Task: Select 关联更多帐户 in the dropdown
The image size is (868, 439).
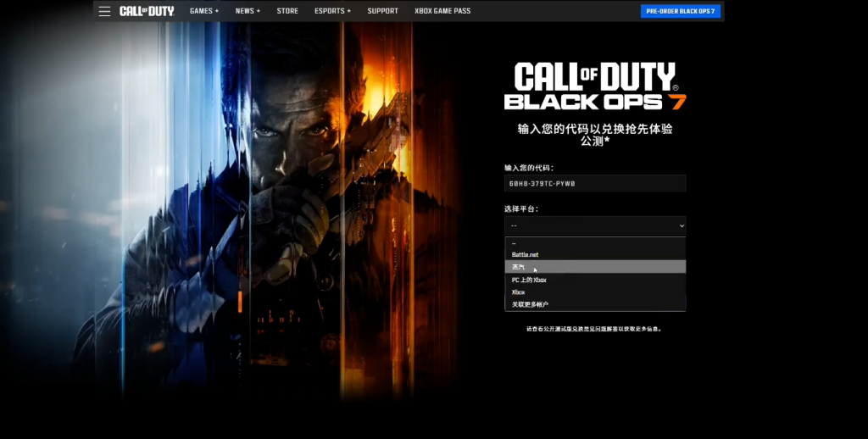Action: click(x=531, y=304)
